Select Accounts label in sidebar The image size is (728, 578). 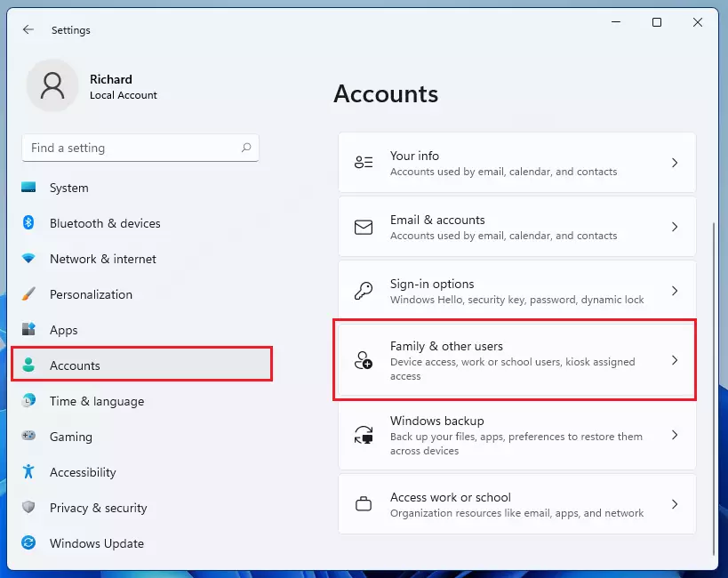coord(75,365)
